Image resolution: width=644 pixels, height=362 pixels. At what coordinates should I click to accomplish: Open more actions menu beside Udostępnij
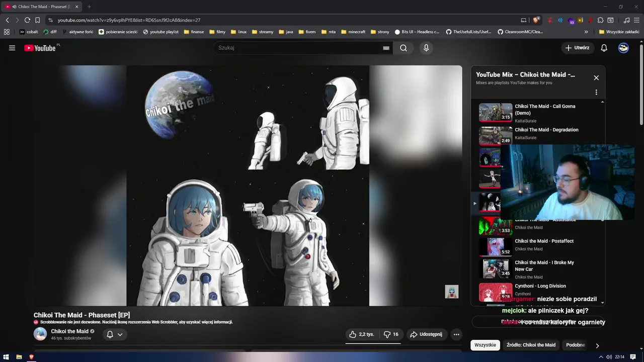point(456,334)
